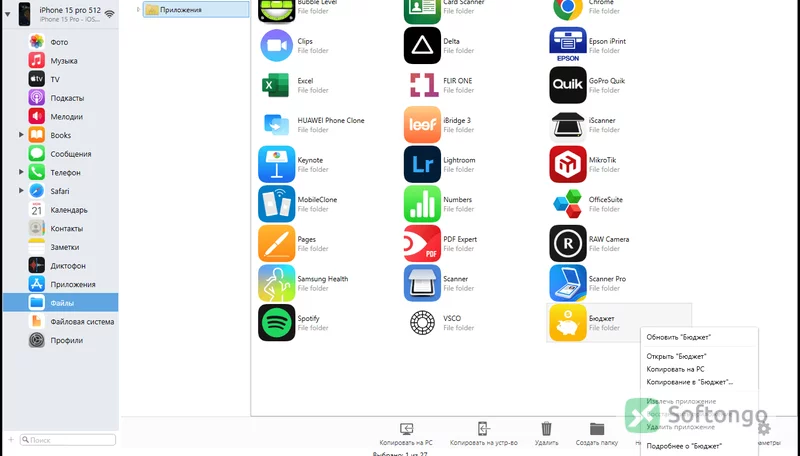Expand the Приложения folder tree node
800x456 pixels.
pyautogui.click(x=138, y=9)
